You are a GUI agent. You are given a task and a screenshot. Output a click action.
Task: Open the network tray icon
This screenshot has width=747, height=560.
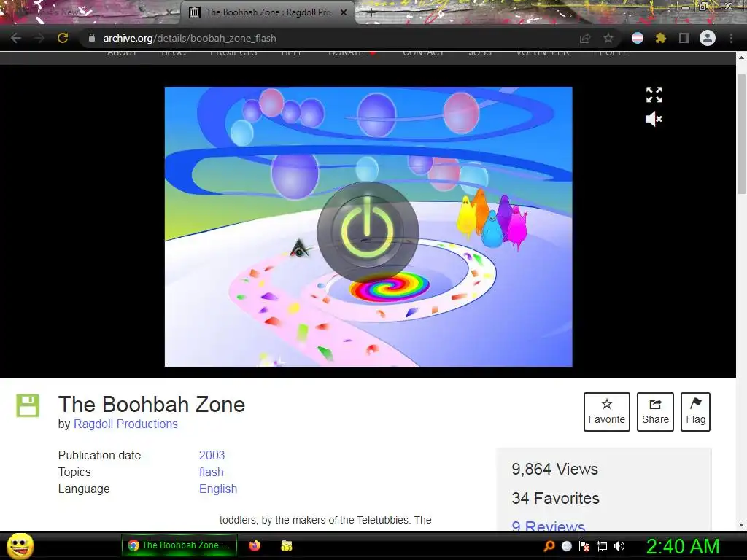coord(602,546)
